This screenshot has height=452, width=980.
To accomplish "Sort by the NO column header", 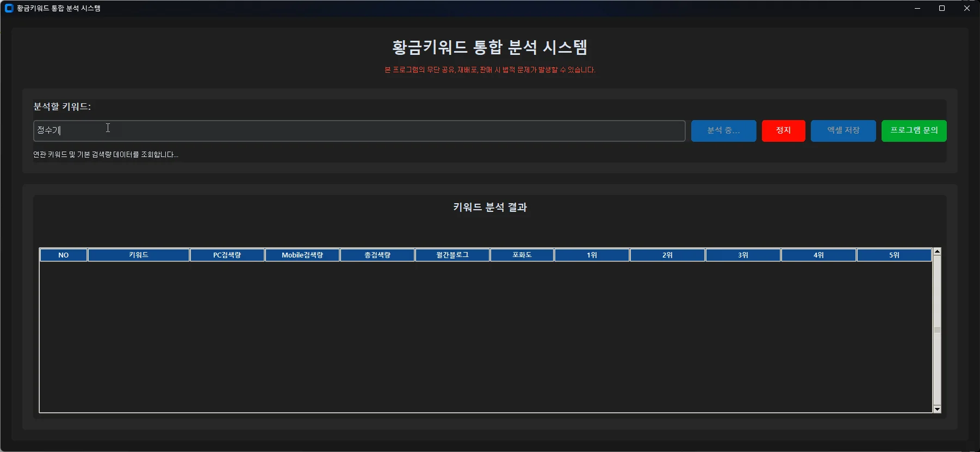I will 64,255.
